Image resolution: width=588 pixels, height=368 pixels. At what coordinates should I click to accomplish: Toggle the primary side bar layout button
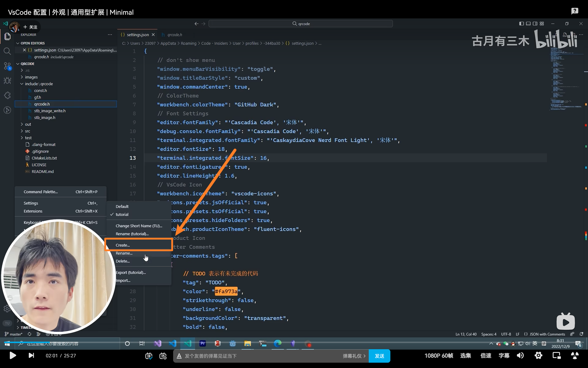(x=521, y=24)
